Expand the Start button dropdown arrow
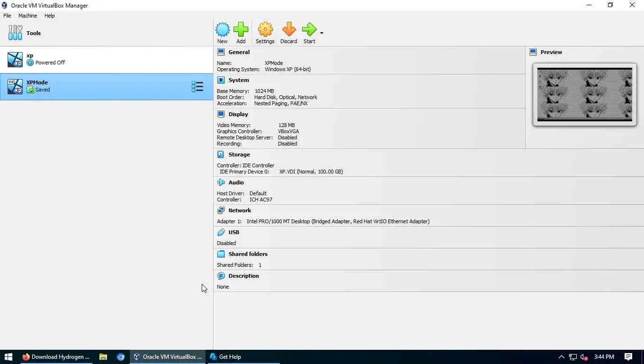 pos(322,33)
